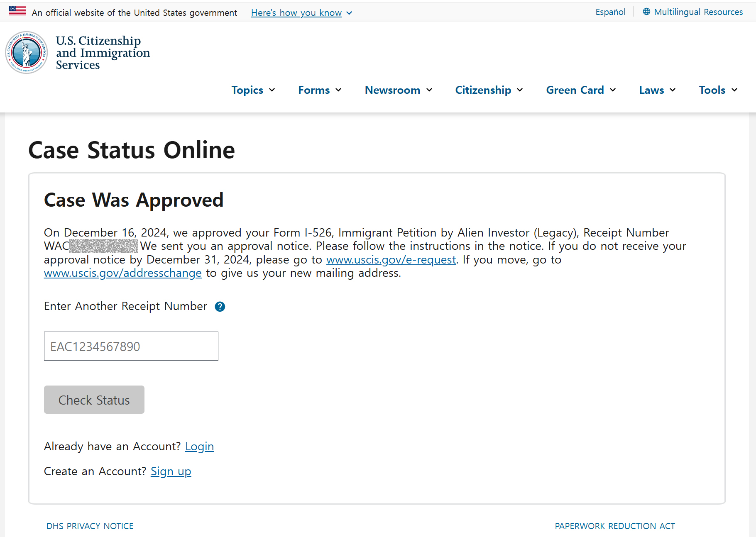Open the Green Card dropdown menu
Image resolution: width=756 pixels, height=537 pixels.
point(581,90)
